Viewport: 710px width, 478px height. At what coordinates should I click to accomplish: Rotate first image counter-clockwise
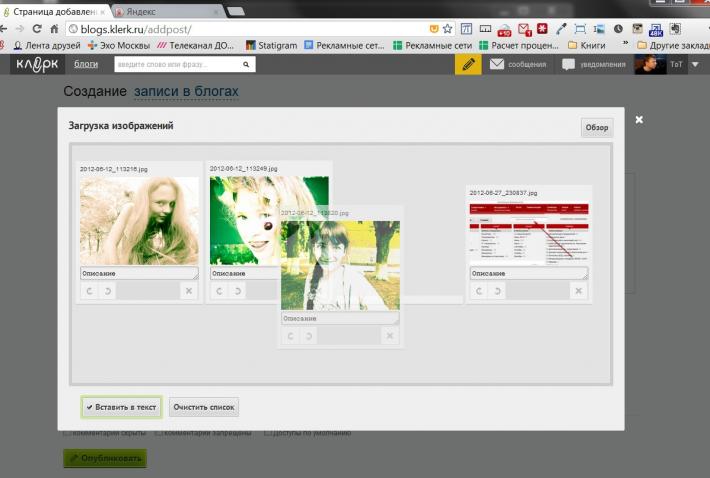tap(90, 291)
